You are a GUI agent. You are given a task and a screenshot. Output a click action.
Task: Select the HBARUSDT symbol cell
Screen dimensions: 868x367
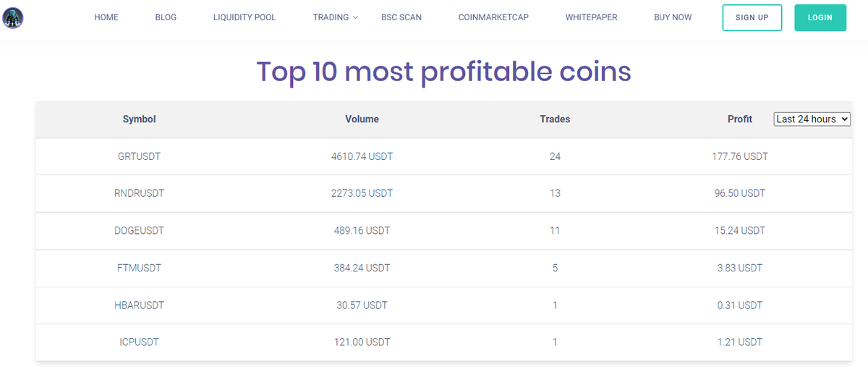(139, 305)
